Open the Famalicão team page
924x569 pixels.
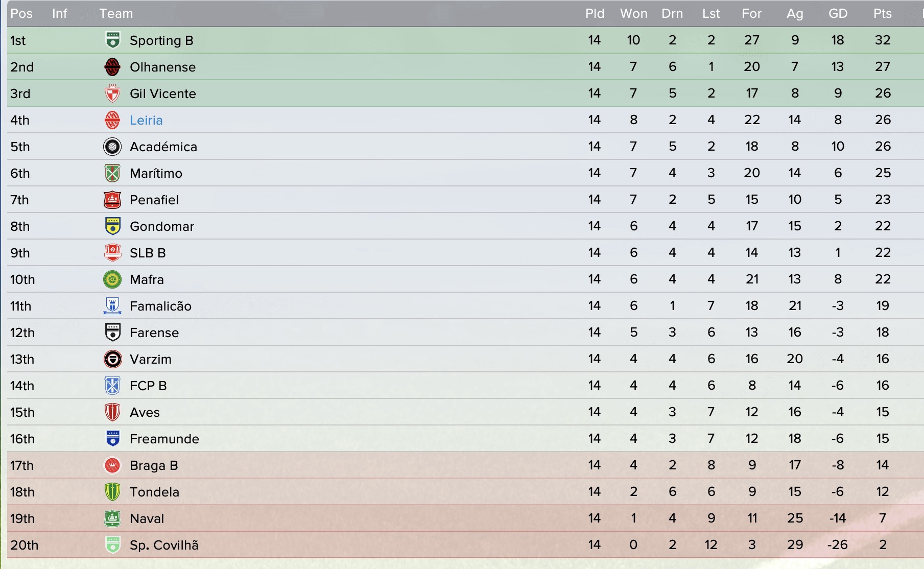click(160, 306)
